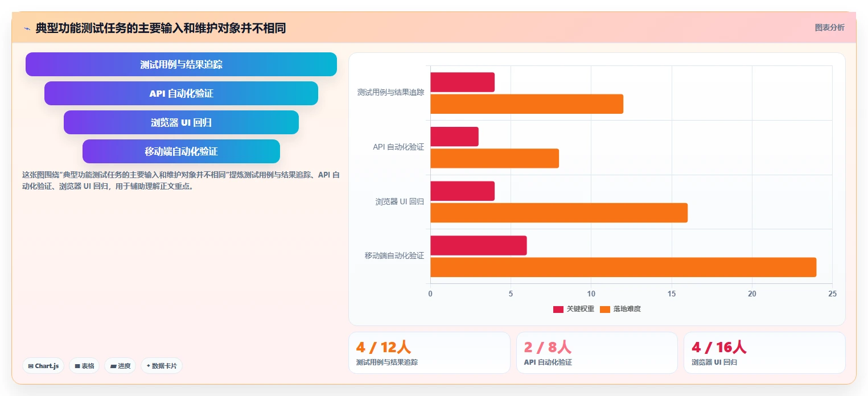Screen dimensions: 868x396
Task: Click red bar for 测试用例与结果追踪
Action: pos(462,82)
